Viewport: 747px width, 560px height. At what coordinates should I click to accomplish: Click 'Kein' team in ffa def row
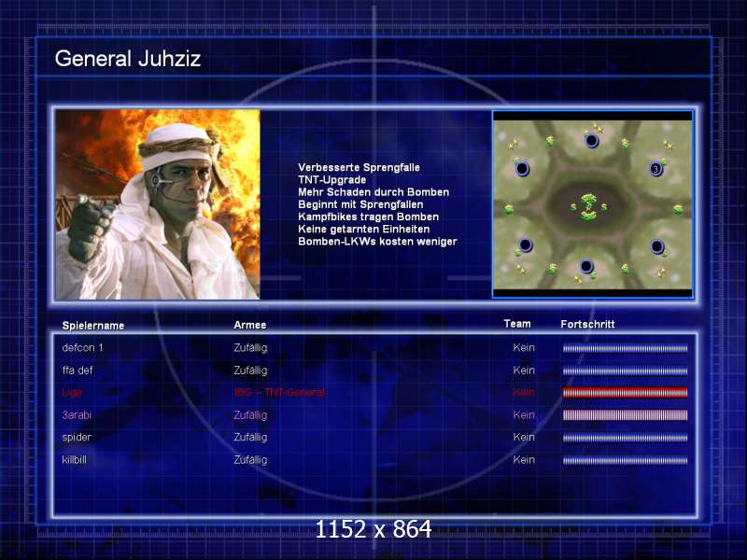pyautogui.click(x=524, y=370)
